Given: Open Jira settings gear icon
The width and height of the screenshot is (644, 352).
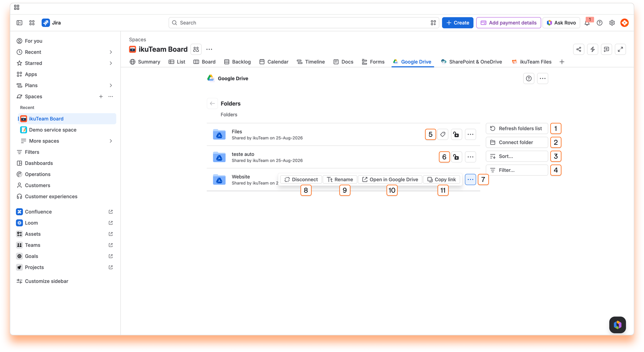Looking at the screenshot, I should (612, 23).
